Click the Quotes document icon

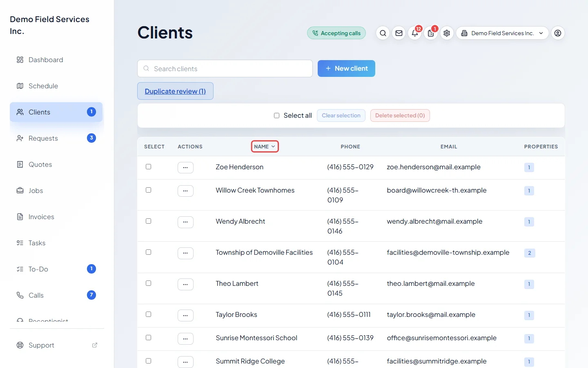coord(20,164)
